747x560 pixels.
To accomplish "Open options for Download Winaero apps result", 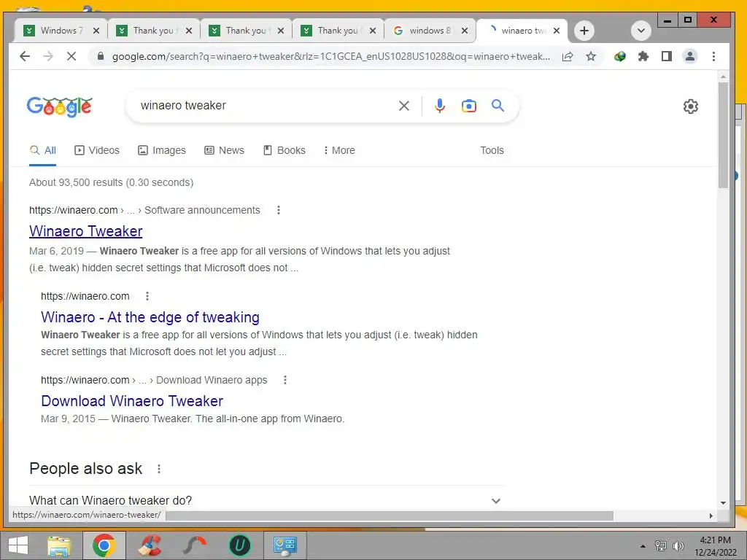I will (285, 380).
